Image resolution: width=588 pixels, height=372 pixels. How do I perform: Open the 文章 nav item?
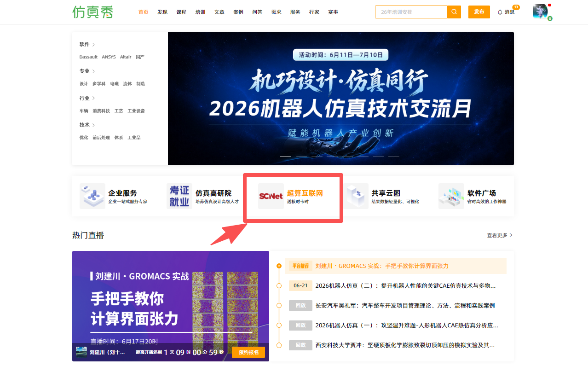[x=219, y=12]
